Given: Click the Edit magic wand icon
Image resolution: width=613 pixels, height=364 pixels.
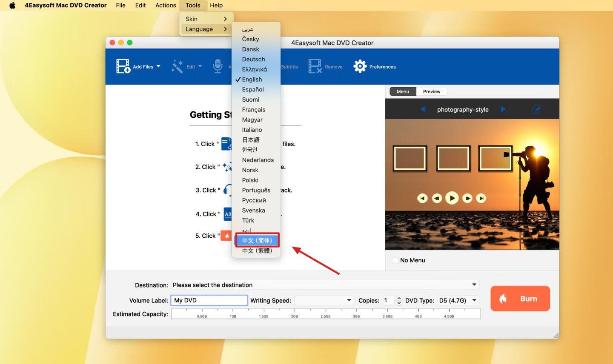Looking at the screenshot, I should tap(177, 66).
